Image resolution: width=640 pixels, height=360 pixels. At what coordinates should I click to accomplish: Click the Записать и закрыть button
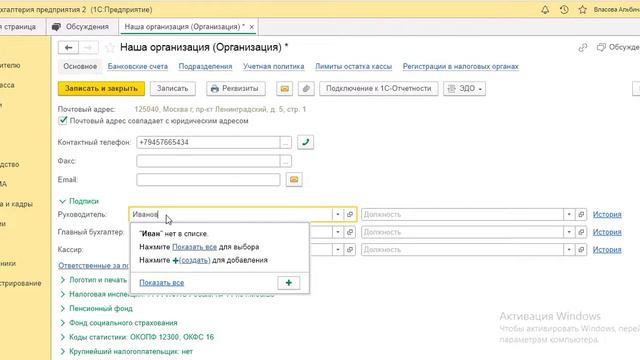pyautogui.click(x=101, y=89)
